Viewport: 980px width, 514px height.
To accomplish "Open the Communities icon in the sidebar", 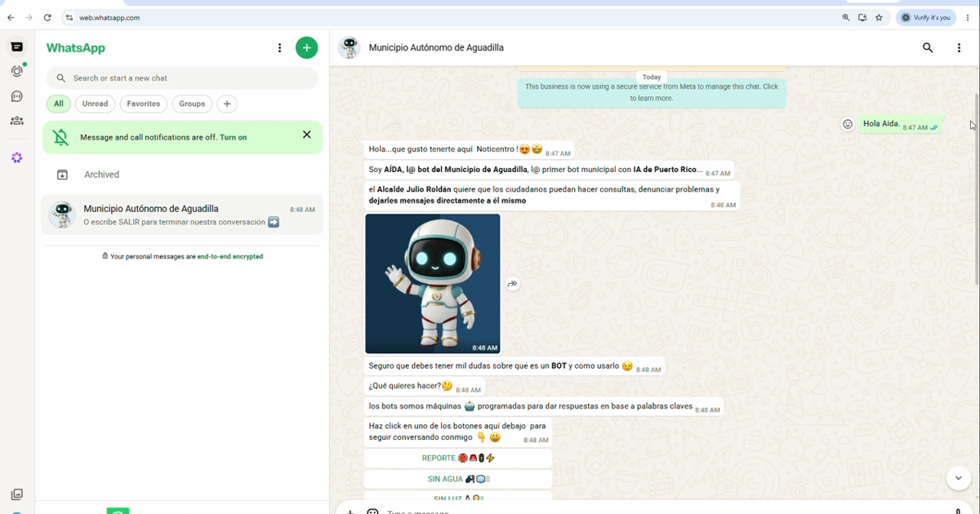I will (17, 121).
